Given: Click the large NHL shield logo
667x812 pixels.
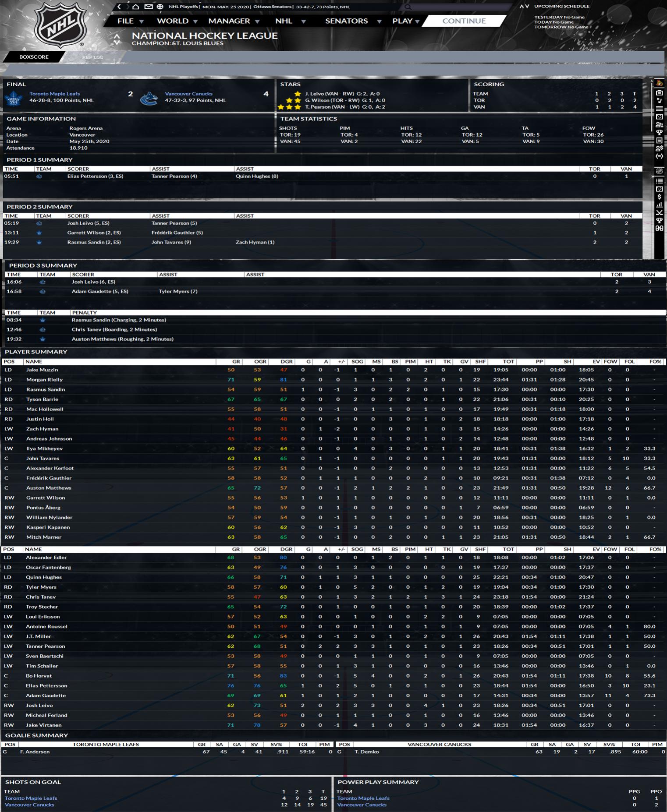Looking at the screenshot, I should click(x=60, y=24).
